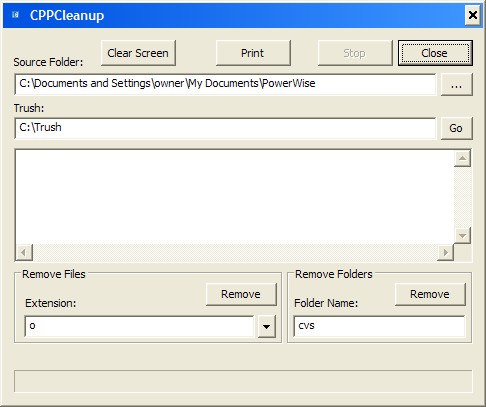Click the log's scroll left arrow
This screenshot has width=486, height=407.
coord(24,252)
